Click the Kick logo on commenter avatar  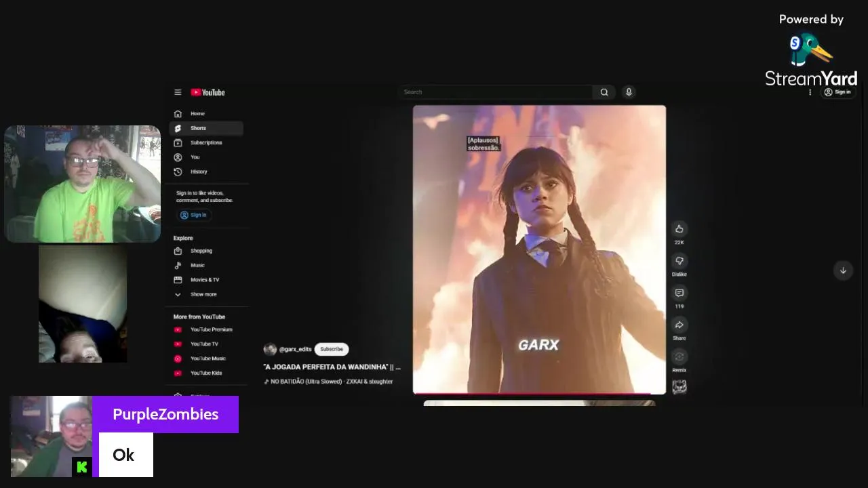point(82,466)
